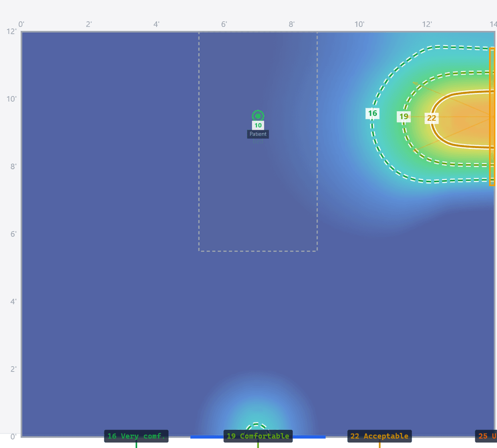Click the 10' label on left ruler
This screenshot has height=448, width=497.
[11, 99]
